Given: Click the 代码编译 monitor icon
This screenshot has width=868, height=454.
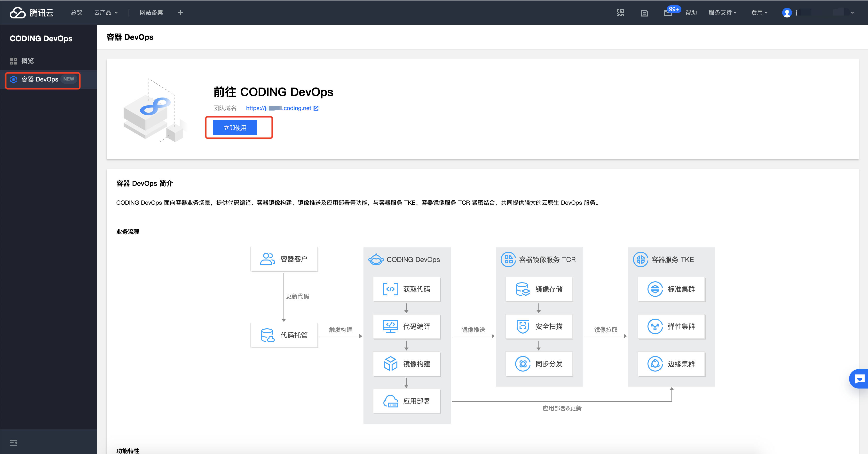Looking at the screenshot, I should (x=390, y=326).
